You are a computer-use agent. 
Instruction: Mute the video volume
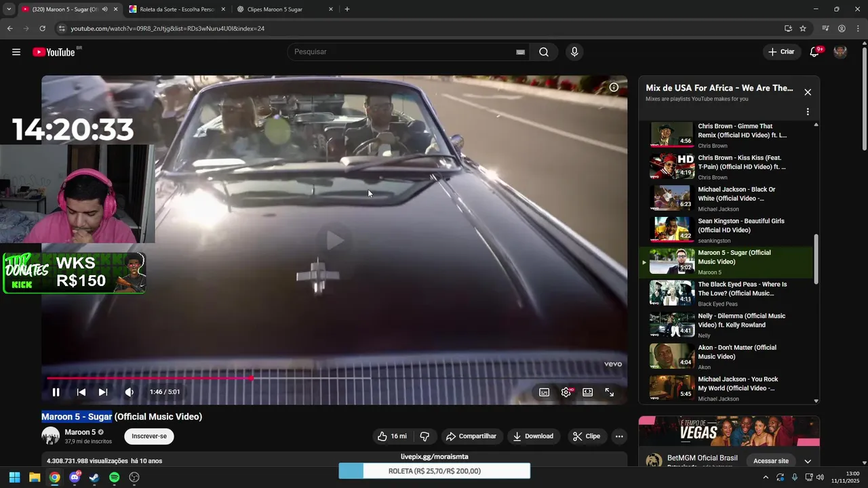[x=129, y=392]
